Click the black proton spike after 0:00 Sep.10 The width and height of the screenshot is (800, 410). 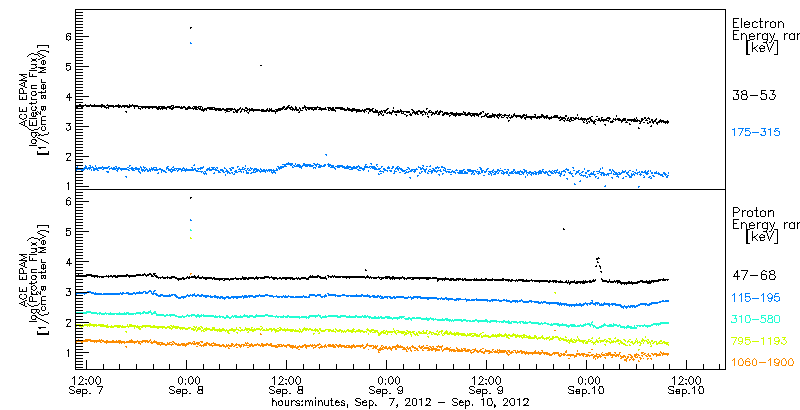tap(598, 266)
